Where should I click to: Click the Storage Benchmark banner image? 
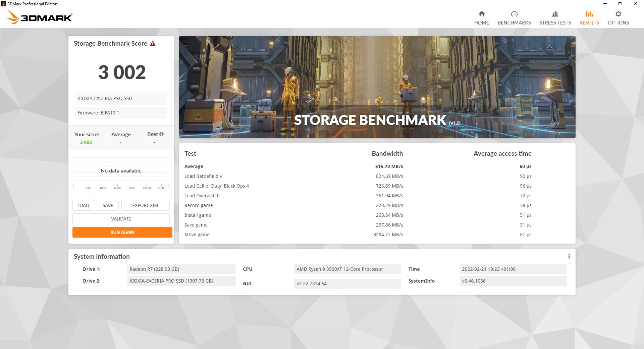(x=377, y=87)
